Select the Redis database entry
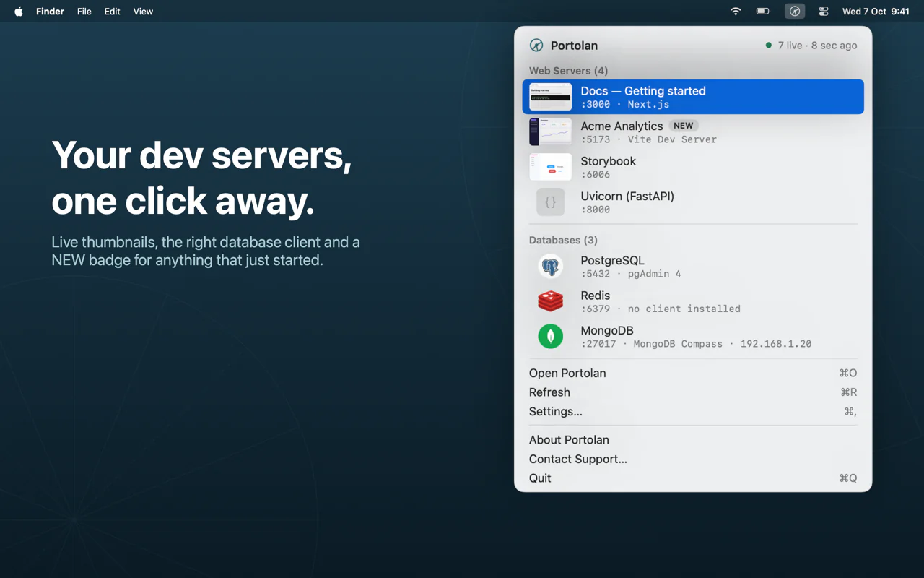Screen dimensions: 924x578 (x=693, y=301)
